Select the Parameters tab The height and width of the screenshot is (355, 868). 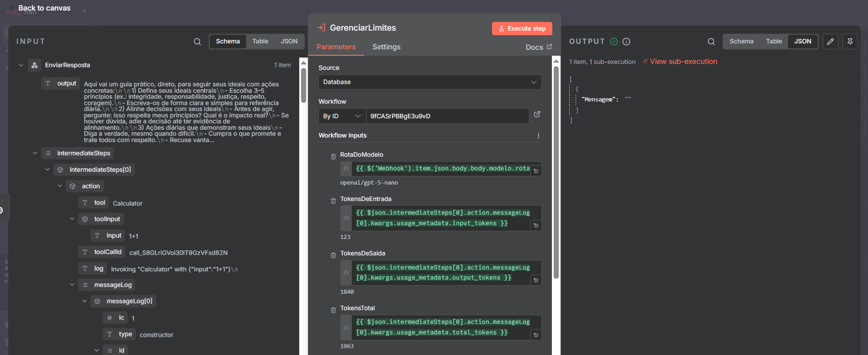click(336, 47)
